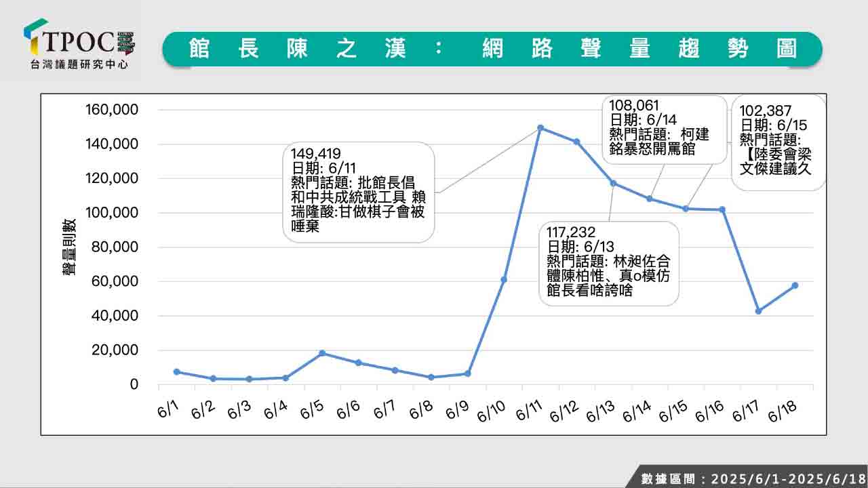The width and height of the screenshot is (868, 488).
Task: Click the 數據區間 date range footer
Action: point(751,478)
